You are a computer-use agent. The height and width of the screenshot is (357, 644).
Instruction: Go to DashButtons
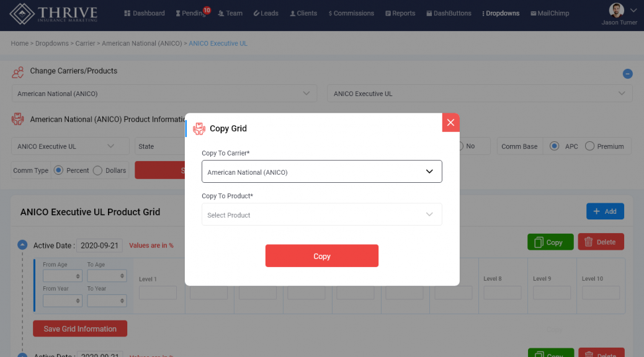click(x=449, y=13)
